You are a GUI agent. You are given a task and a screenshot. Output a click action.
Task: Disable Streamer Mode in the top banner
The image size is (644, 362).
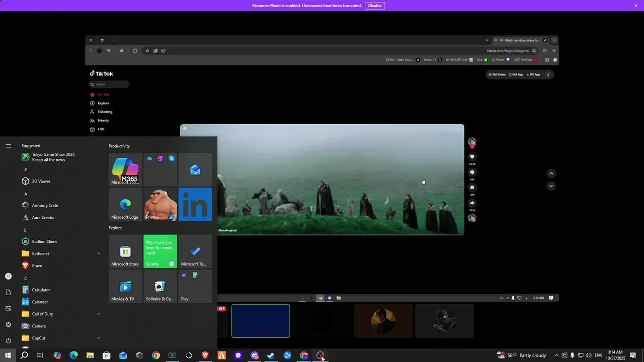coord(375,6)
